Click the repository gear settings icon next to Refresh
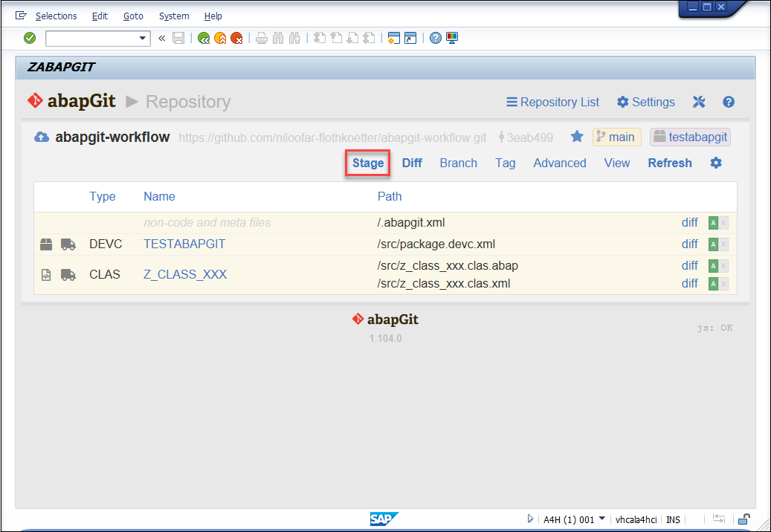 (716, 163)
